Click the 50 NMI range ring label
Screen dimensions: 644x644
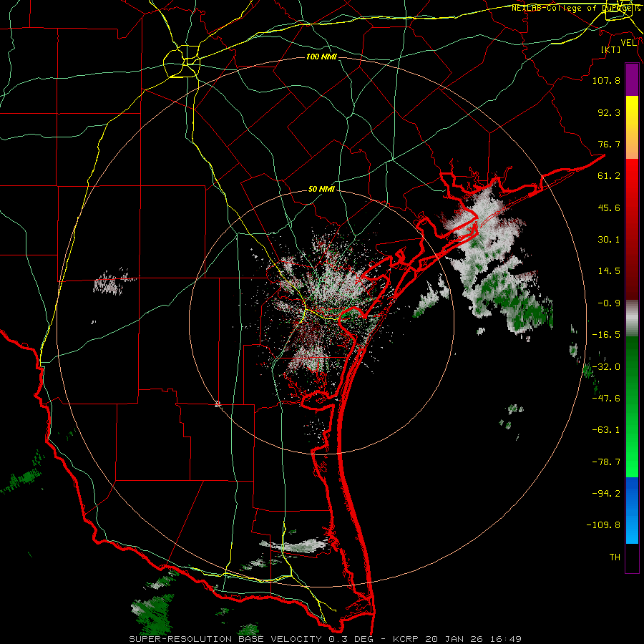tap(321, 190)
